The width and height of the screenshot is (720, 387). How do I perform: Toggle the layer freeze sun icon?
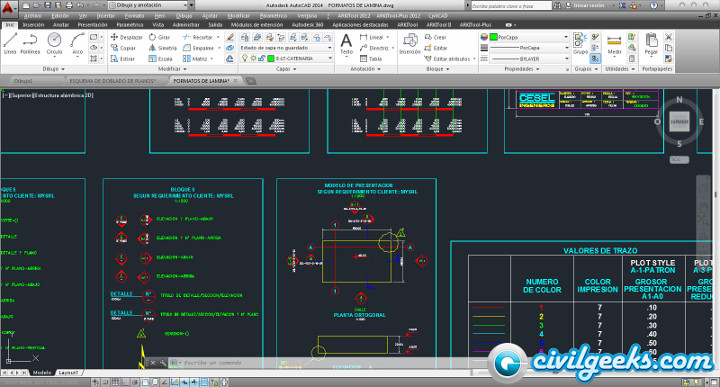[253, 58]
